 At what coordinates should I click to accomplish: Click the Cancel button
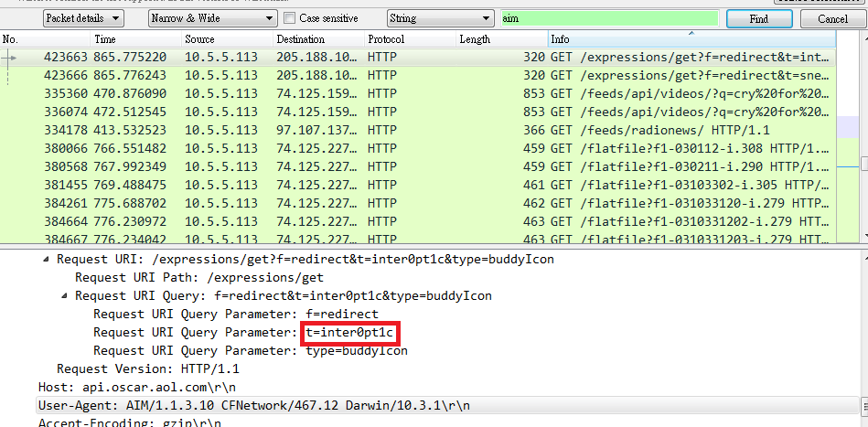(x=832, y=19)
